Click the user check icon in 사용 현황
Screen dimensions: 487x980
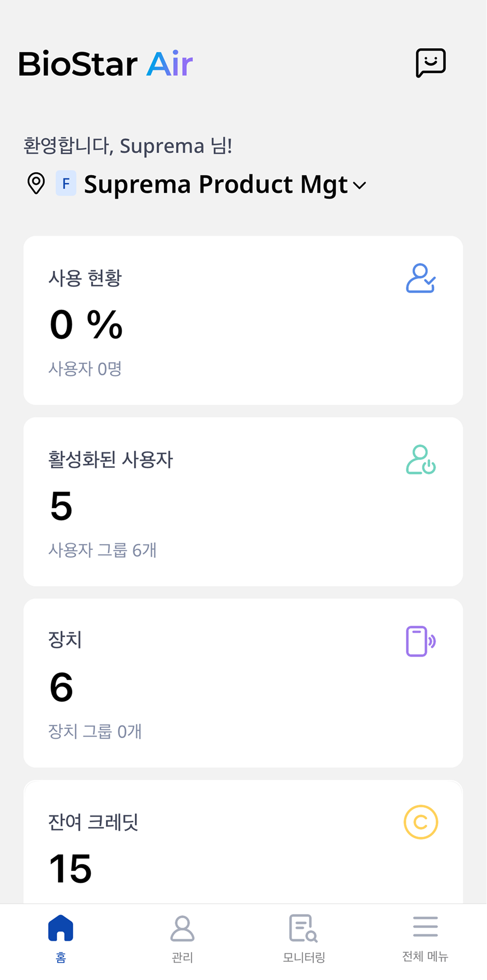tap(421, 278)
